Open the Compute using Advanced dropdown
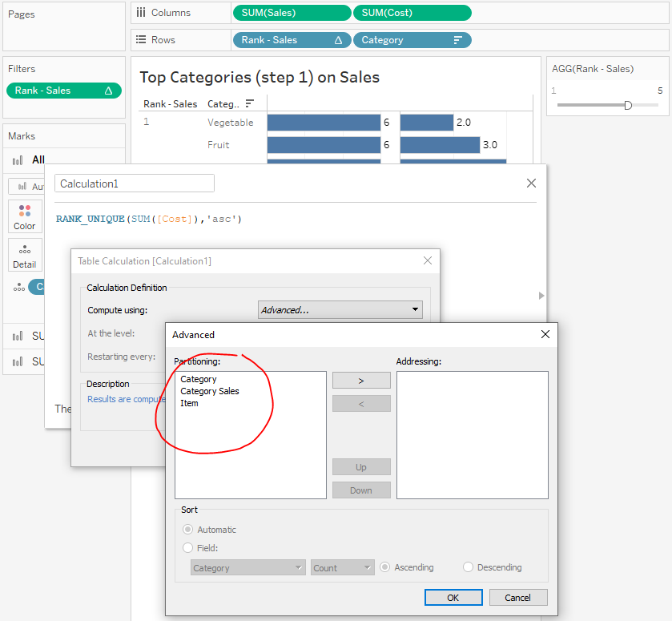 [340, 309]
